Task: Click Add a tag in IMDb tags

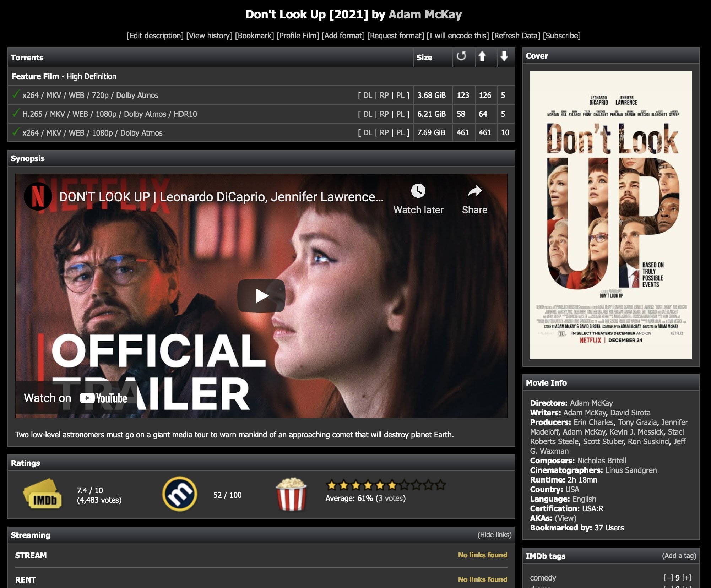Action: (x=679, y=556)
